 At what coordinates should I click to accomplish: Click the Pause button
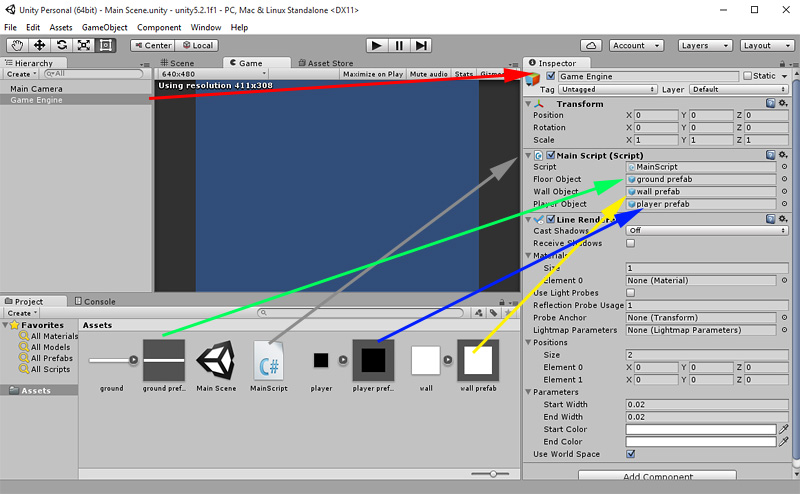[399, 45]
